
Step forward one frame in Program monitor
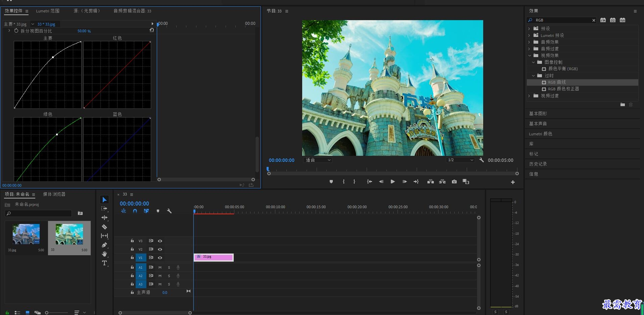click(x=405, y=182)
